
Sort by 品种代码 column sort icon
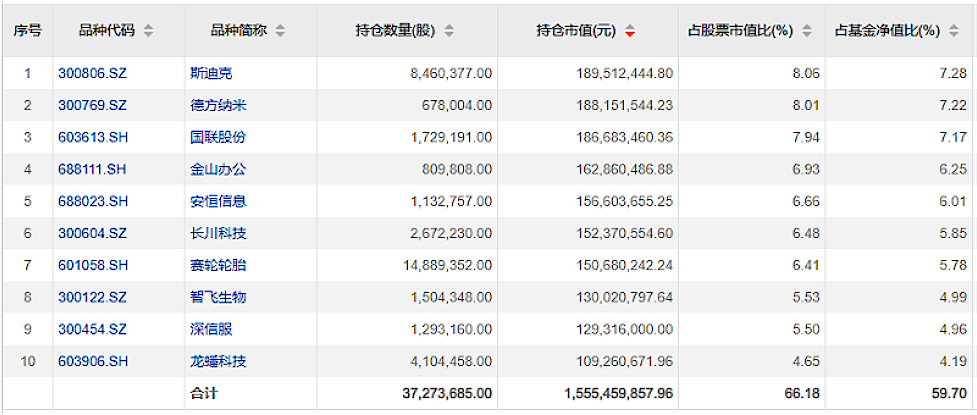pyautogui.click(x=148, y=31)
